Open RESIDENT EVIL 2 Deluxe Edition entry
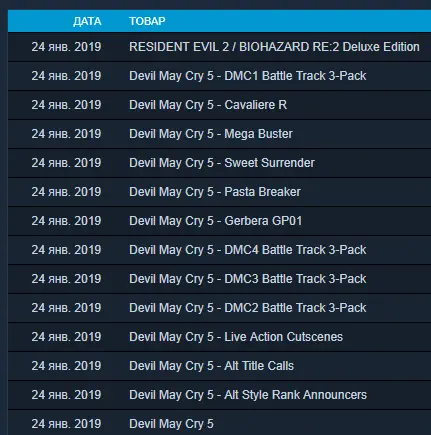The height and width of the screenshot is (435, 431). click(274, 47)
